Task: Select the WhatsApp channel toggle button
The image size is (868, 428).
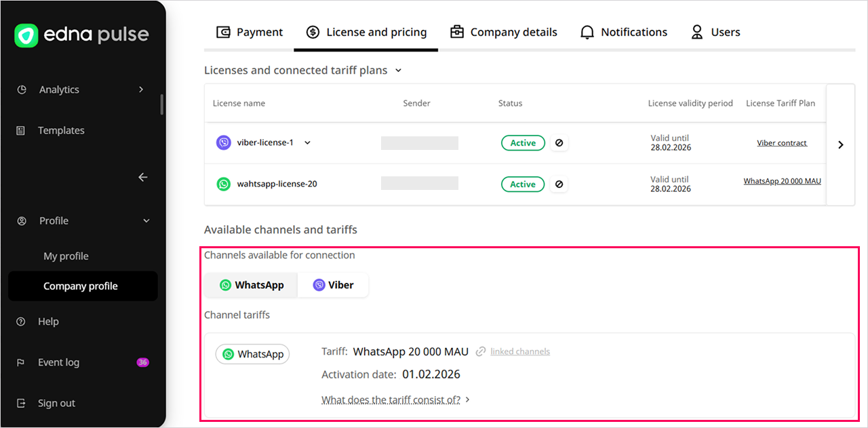Action: coord(252,286)
